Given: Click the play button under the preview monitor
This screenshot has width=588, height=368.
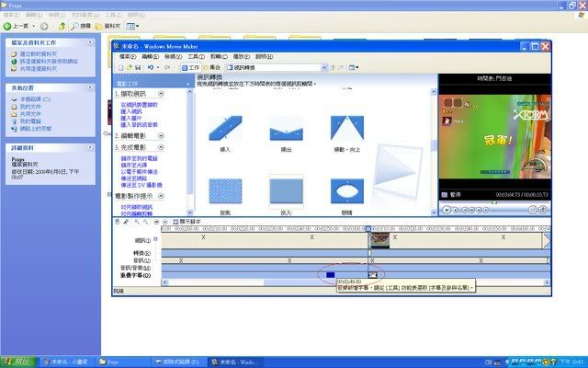Looking at the screenshot, I should tap(447, 210).
